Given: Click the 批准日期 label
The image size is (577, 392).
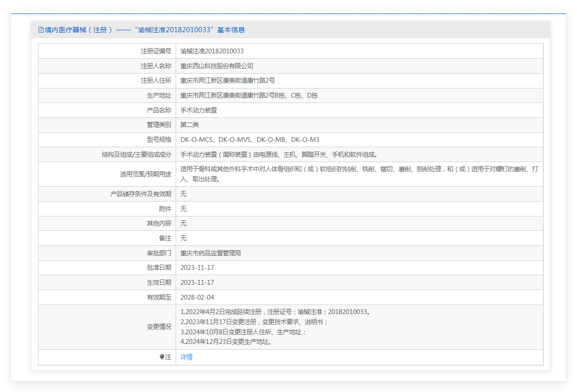Looking at the screenshot, I should tap(159, 268).
